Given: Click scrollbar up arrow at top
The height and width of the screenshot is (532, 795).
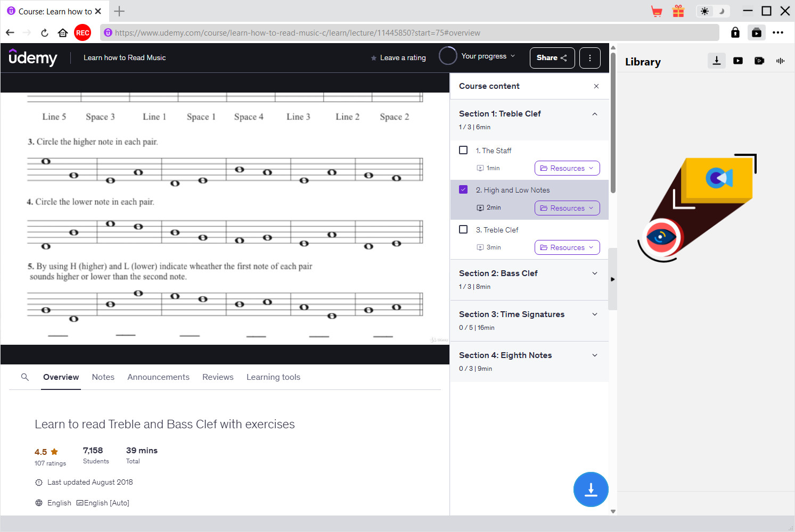Looking at the screenshot, I should click(613, 47).
